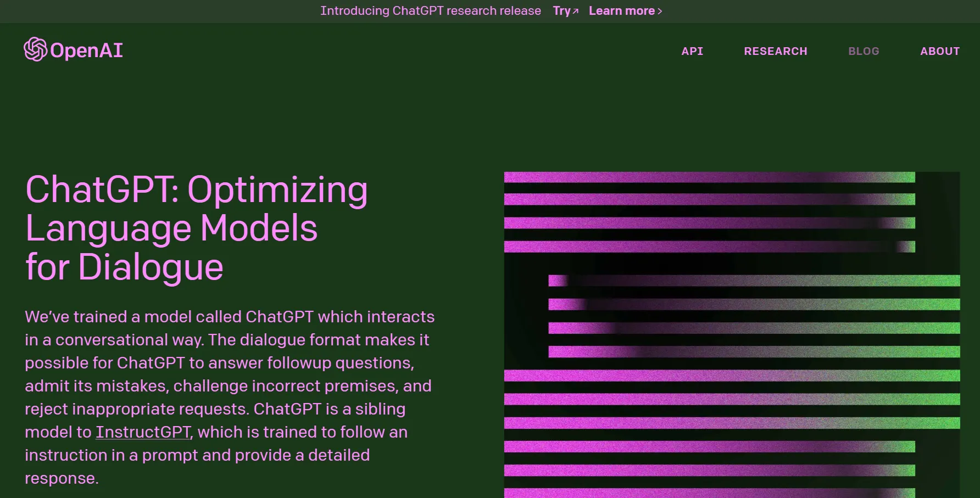Click the 'ChatGPT: Optimizing' headline line
This screenshot has width=980, height=498.
[196, 190]
